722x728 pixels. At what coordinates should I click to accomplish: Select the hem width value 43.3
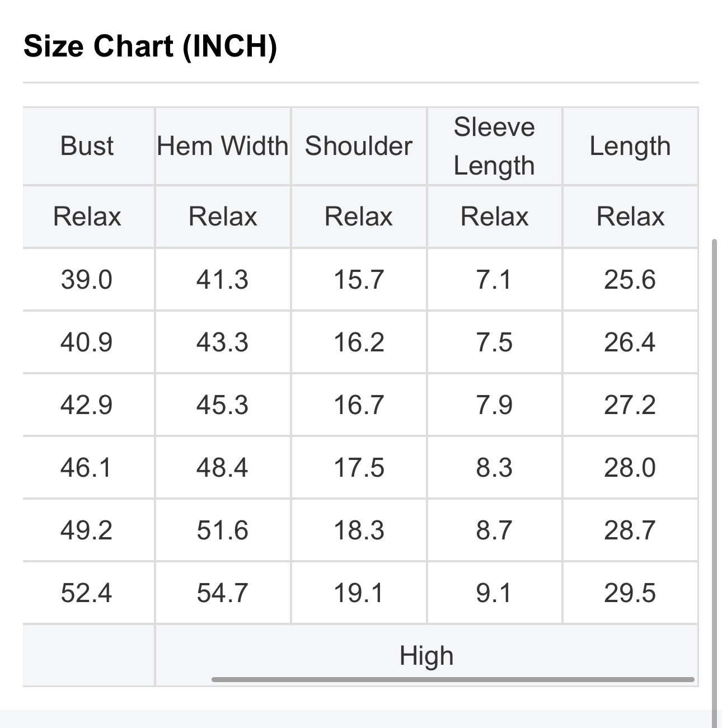223,342
